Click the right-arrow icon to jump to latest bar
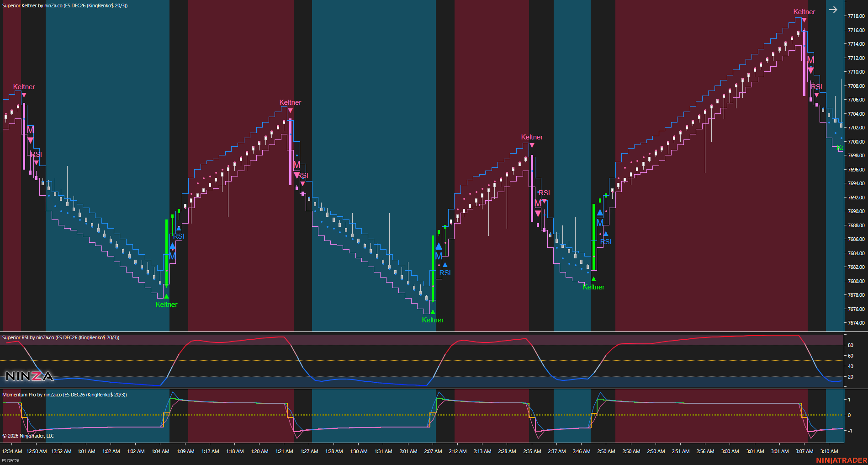Screen dimensions: 868x465 pyautogui.click(x=833, y=10)
